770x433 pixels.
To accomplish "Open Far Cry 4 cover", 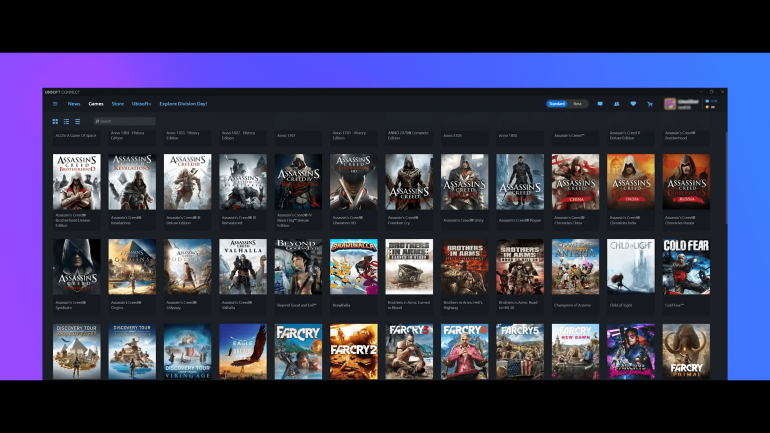I will (x=465, y=352).
